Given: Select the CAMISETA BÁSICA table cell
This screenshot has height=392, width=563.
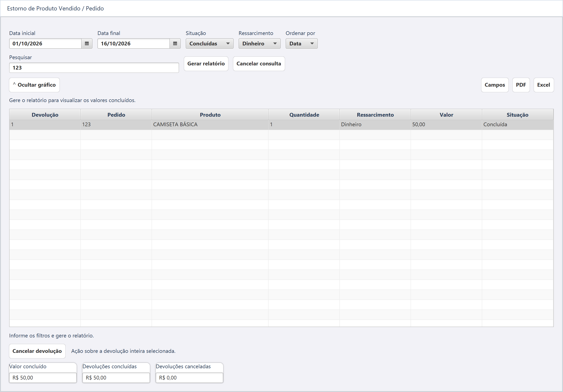Looking at the screenshot, I should [x=210, y=125].
